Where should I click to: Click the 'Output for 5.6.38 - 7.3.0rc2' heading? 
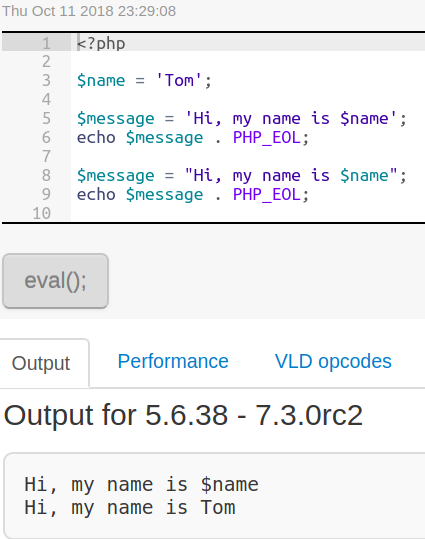(183, 415)
